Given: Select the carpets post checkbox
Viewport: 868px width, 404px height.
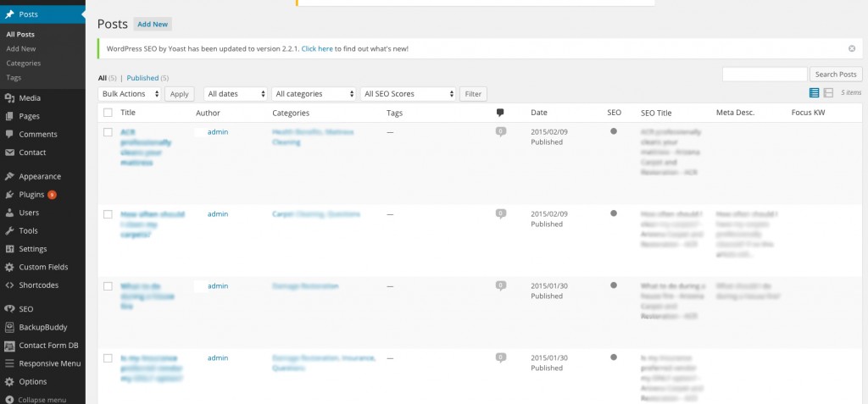Looking at the screenshot, I should [x=108, y=214].
